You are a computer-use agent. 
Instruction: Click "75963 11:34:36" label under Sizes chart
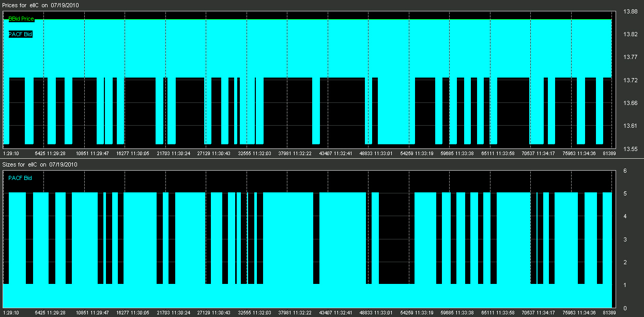click(x=579, y=313)
